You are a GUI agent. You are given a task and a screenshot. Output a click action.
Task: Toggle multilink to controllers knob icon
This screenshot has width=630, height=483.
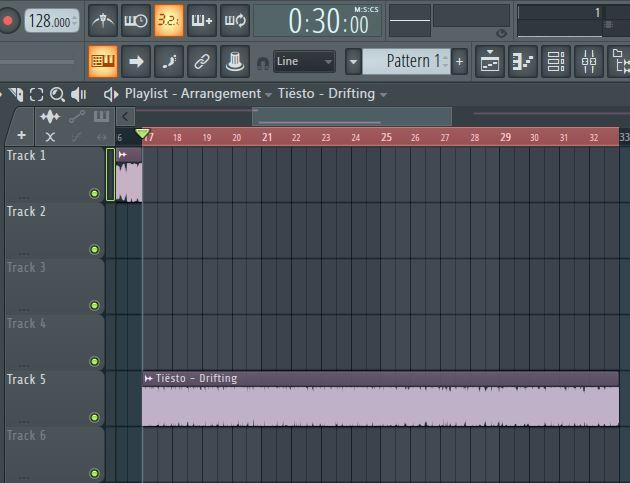235,61
